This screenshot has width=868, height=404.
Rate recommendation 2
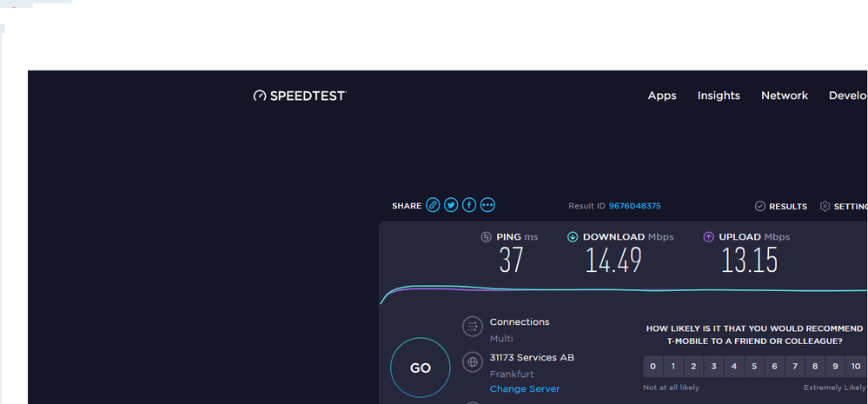pos(693,367)
